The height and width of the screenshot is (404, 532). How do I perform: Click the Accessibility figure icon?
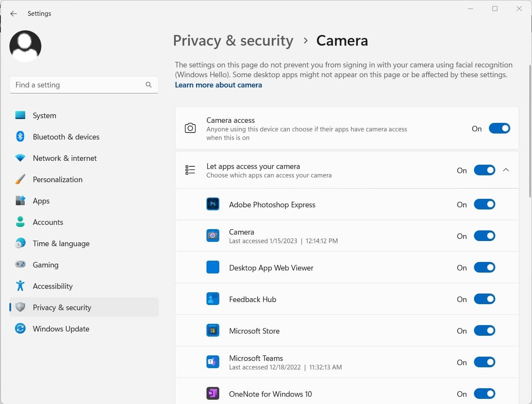(20, 286)
